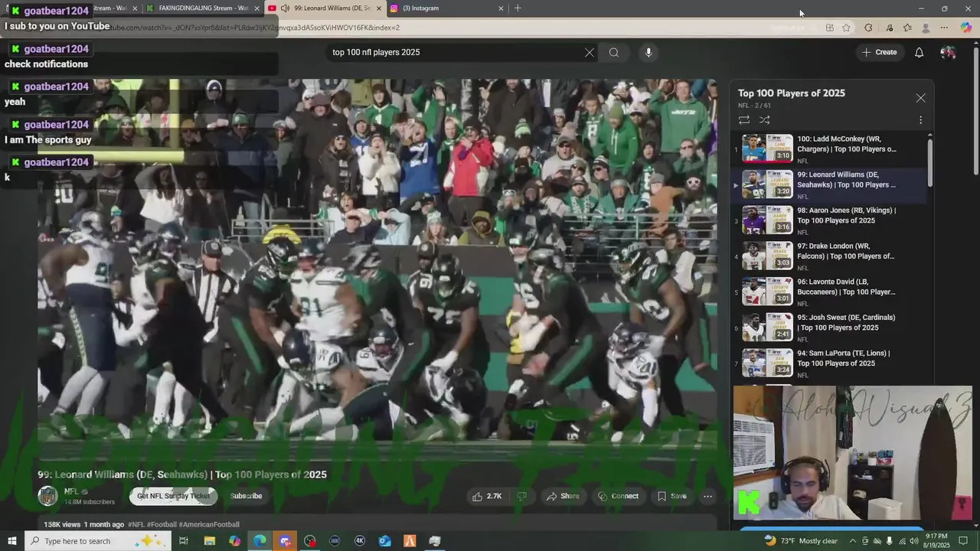Click Get NFL Sunday Ticket button
This screenshot has width=980, height=551.
click(173, 496)
